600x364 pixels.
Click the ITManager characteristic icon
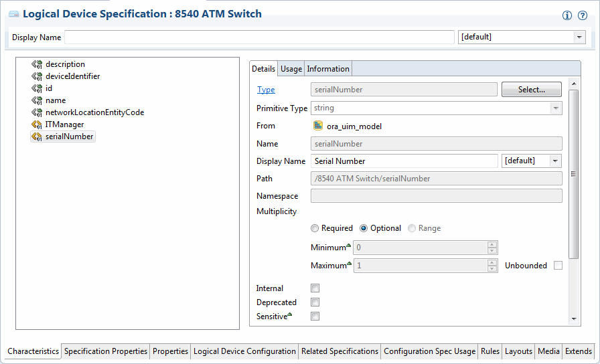(37, 124)
